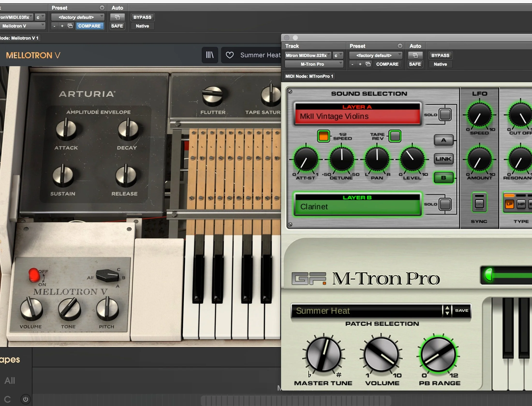The height and width of the screenshot is (406, 532).
Task: Click the plus next preset button in Mellotron V
Action: tap(62, 26)
